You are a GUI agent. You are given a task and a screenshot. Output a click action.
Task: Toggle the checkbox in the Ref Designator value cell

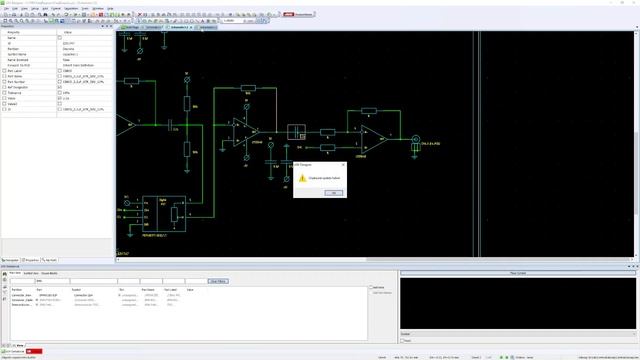[x=60, y=87]
